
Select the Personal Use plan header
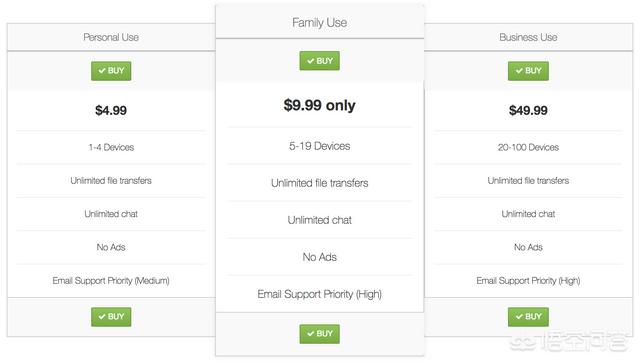pyautogui.click(x=111, y=37)
